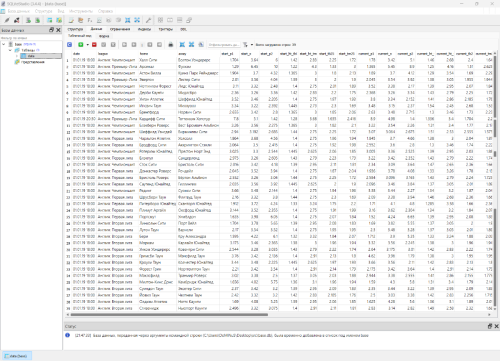This screenshot has height=361, width=500.
Task: Click the refresh table data icon
Action: (69, 44)
